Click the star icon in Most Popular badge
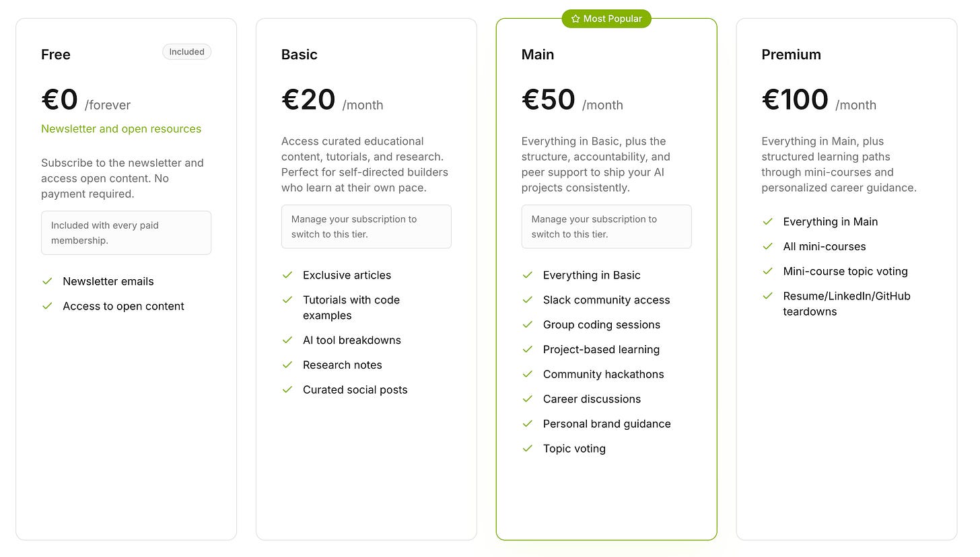The height and width of the screenshot is (557, 980). pyautogui.click(x=575, y=19)
